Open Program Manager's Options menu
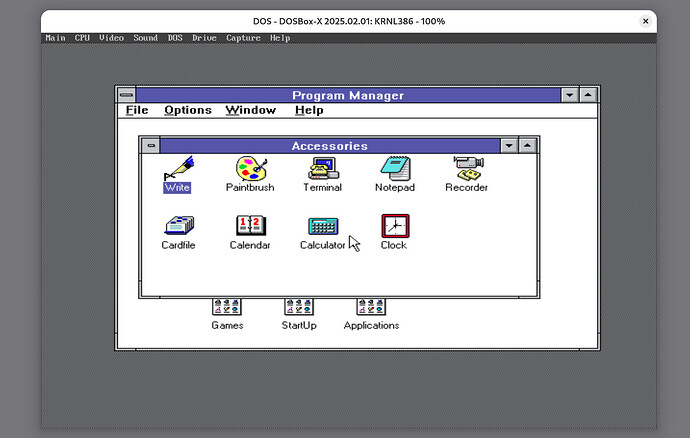 (188, 110)
